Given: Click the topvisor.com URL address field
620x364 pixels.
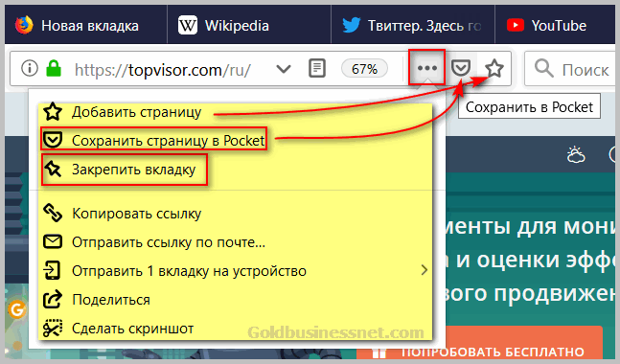Looking at the screenshot, I should coord(162,70).
